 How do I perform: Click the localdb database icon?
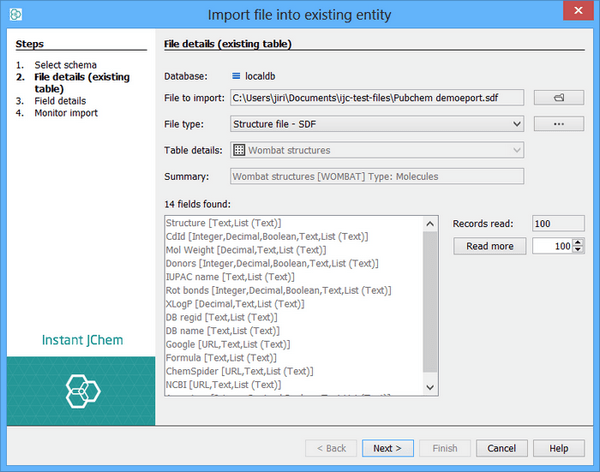(237, 74)
